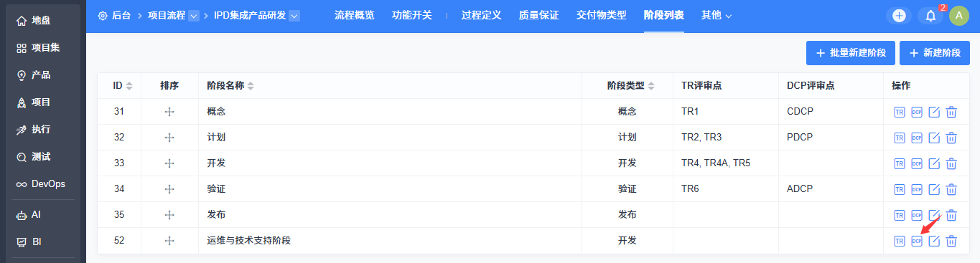The width and height of the screenshot is (980, 263).
Task: Edit the 计划 stage row
Action: (934, 138)
